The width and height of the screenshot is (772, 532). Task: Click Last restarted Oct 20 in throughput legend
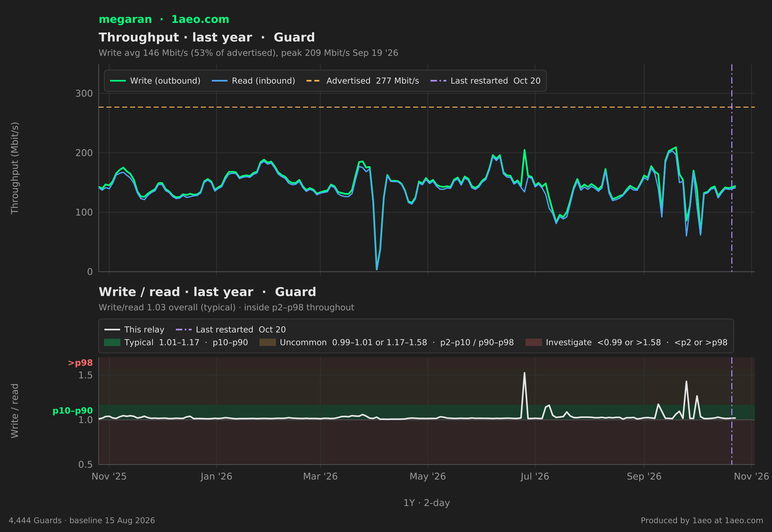tap(485, 81)
